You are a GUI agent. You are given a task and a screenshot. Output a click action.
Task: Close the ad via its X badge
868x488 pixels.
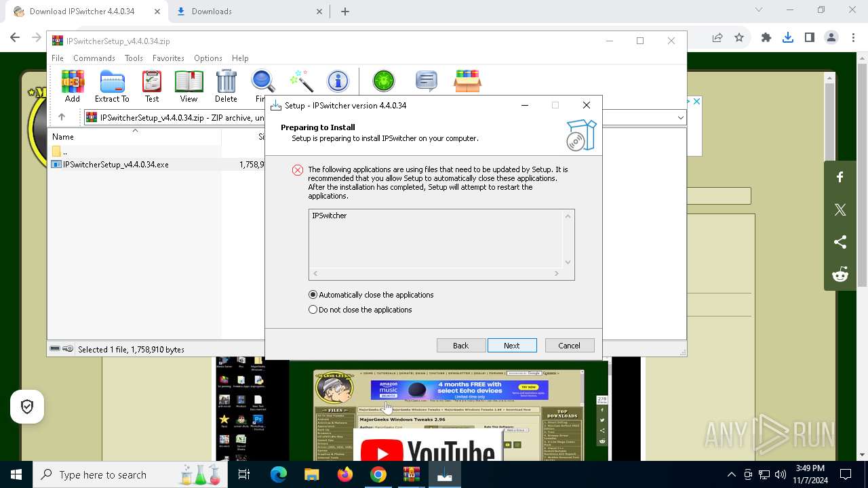pos(696,102)
